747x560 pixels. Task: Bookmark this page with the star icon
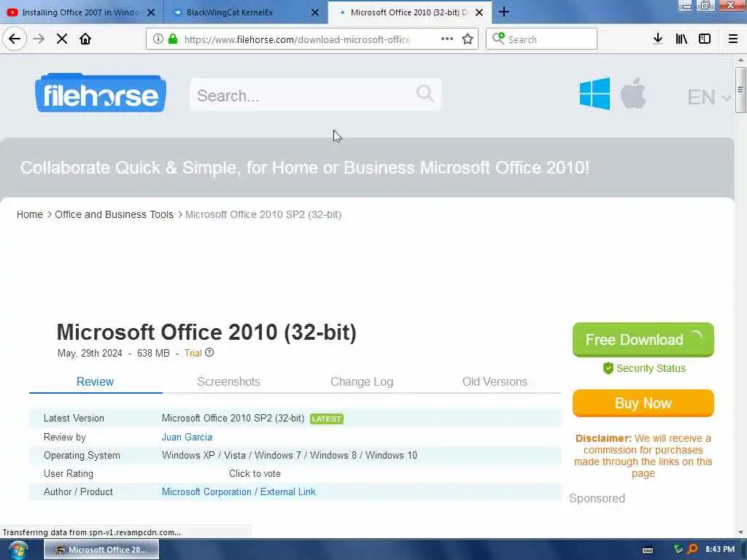[x=468, y=39]
